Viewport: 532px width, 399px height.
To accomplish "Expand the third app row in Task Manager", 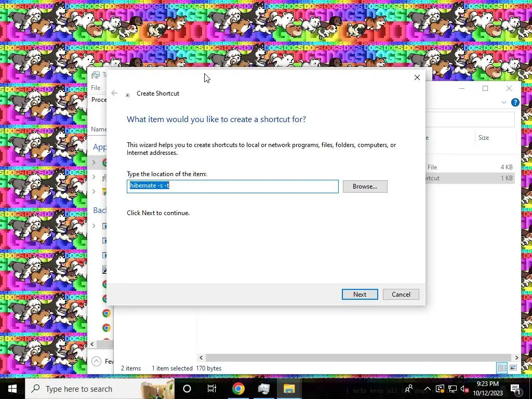I will [x=94, y=191].
